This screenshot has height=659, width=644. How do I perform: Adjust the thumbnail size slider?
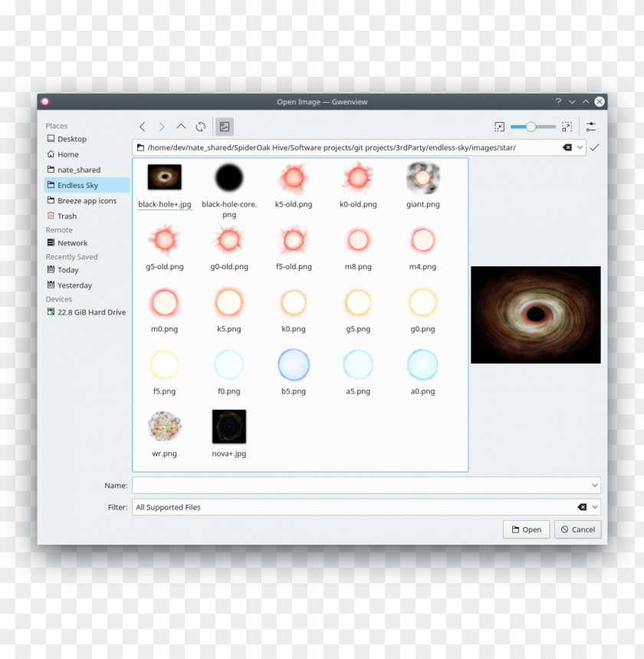(x=532, y=127)
